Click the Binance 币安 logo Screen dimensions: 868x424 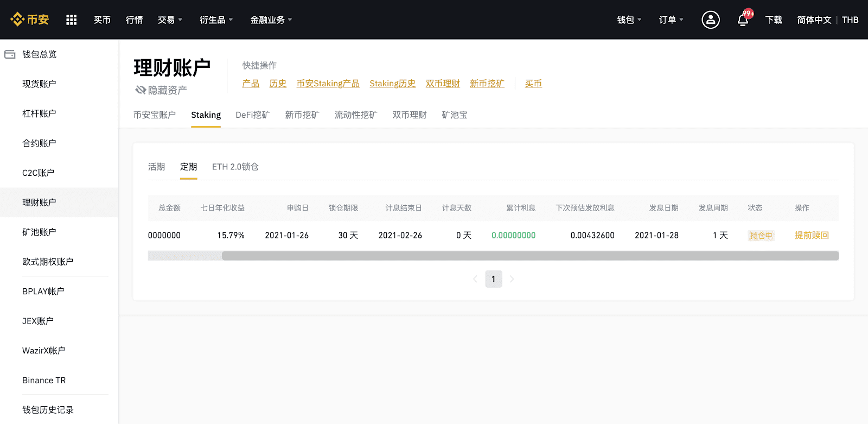(30, 20)
